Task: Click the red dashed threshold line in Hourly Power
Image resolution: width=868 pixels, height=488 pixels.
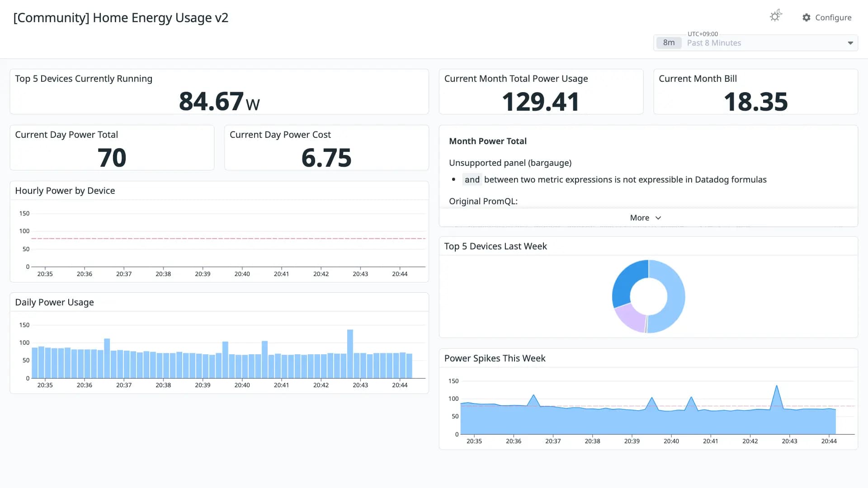Action: (x=228, y=238)
